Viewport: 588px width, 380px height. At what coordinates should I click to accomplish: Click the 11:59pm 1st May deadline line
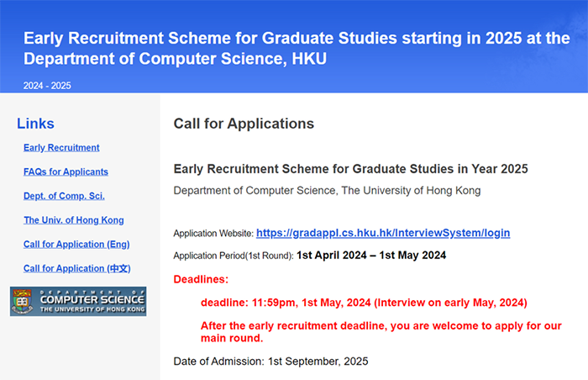tap(364, 303)
